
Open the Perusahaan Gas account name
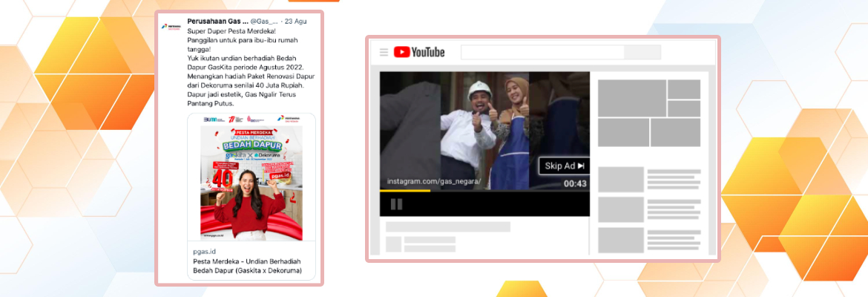(x=217, y=21)
